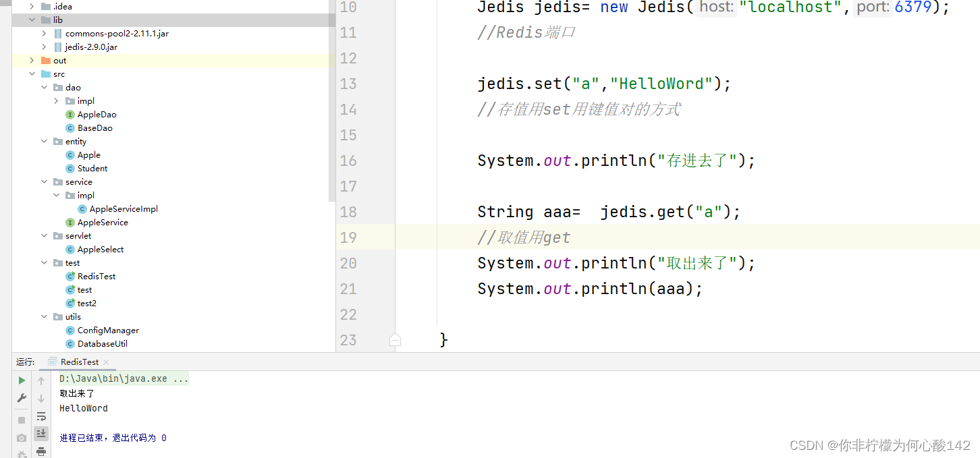Click the up arrow in console stack navigation
The image size is (980, 458).
tap(41, 380)
